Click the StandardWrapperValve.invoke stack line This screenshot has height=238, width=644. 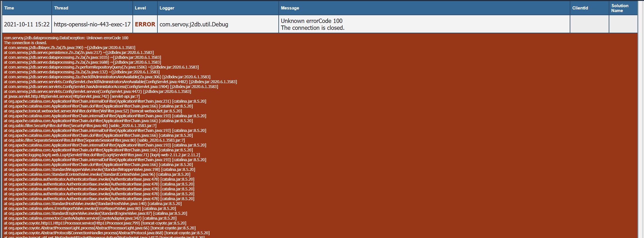[x=99, y=169]
